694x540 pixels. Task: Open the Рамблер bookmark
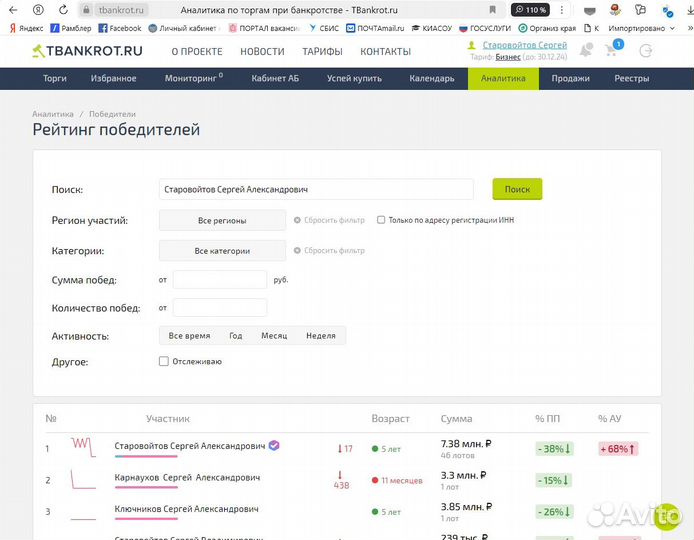click(71, 28)
